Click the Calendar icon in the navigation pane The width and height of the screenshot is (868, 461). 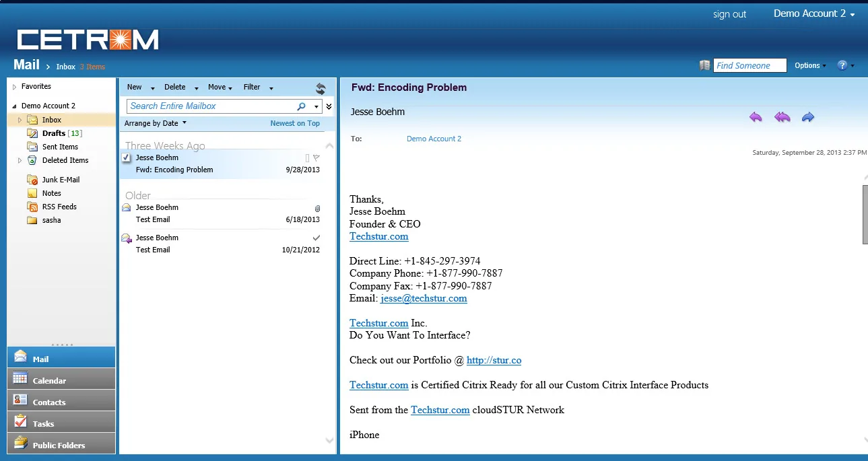(20, 378)
